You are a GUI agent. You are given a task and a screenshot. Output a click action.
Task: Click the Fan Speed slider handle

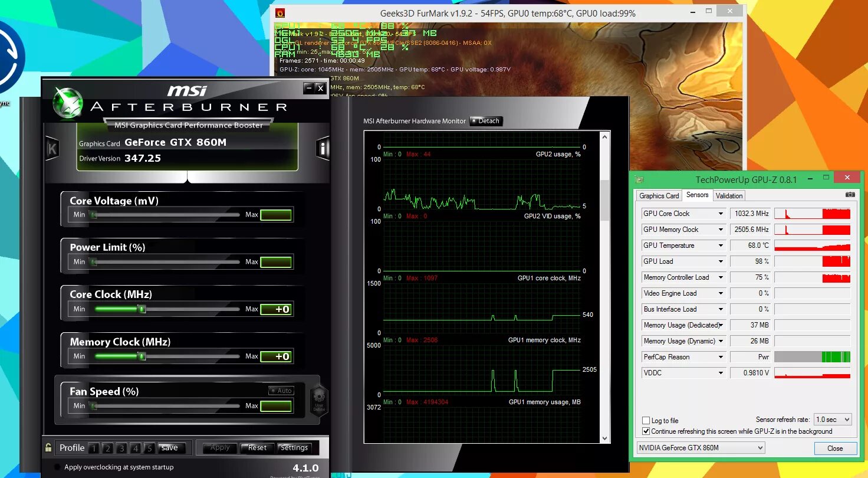[x=93, y=406]
